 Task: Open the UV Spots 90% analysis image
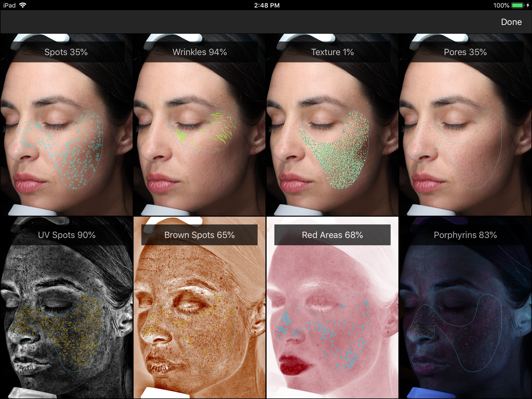66,308
